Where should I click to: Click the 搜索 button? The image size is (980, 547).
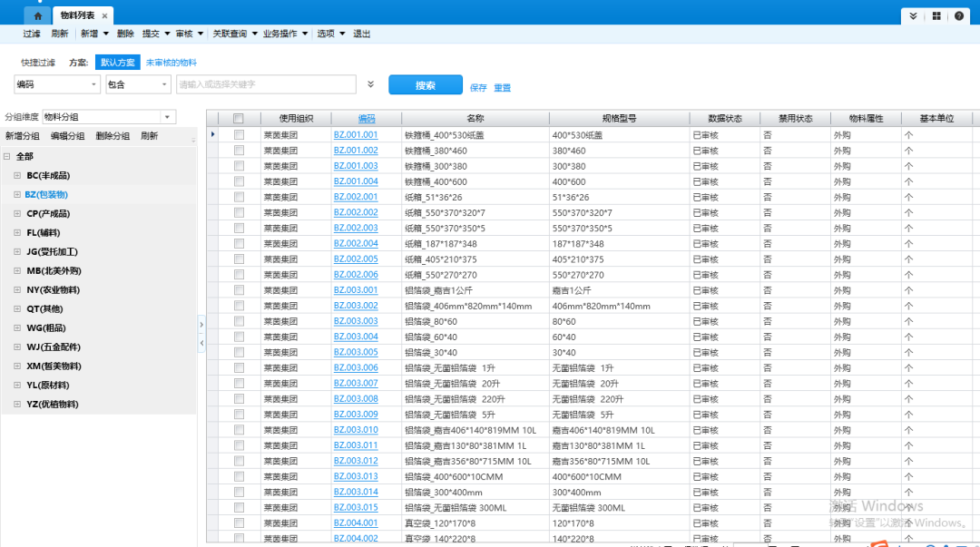pyautogui.click(x=426, y=85)
